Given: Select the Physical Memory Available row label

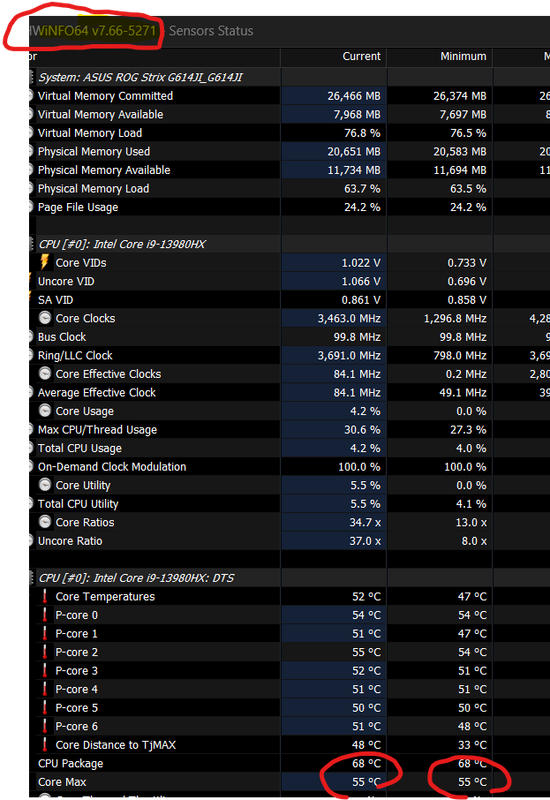Looking at the screenshot, I should [104, 170].
